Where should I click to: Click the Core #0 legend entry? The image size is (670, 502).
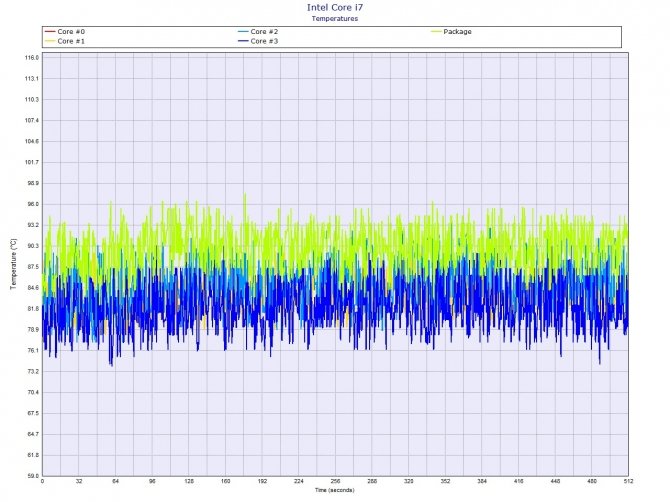coord(65,32)
